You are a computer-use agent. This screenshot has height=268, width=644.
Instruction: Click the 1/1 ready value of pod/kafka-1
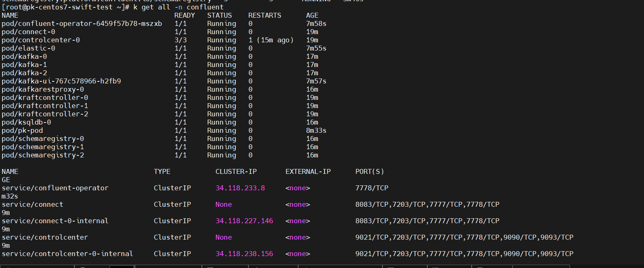pyautogui.click(x=181, y=65)
